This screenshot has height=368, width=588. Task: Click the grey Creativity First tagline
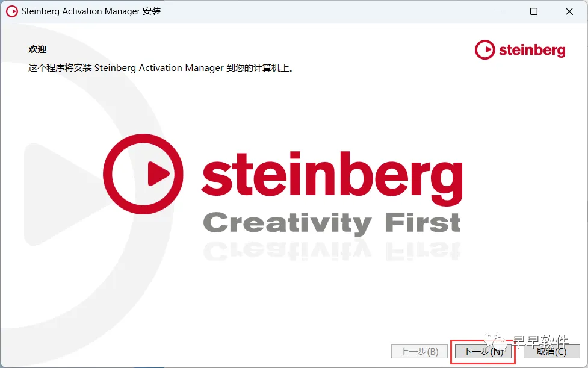[332, 223]
